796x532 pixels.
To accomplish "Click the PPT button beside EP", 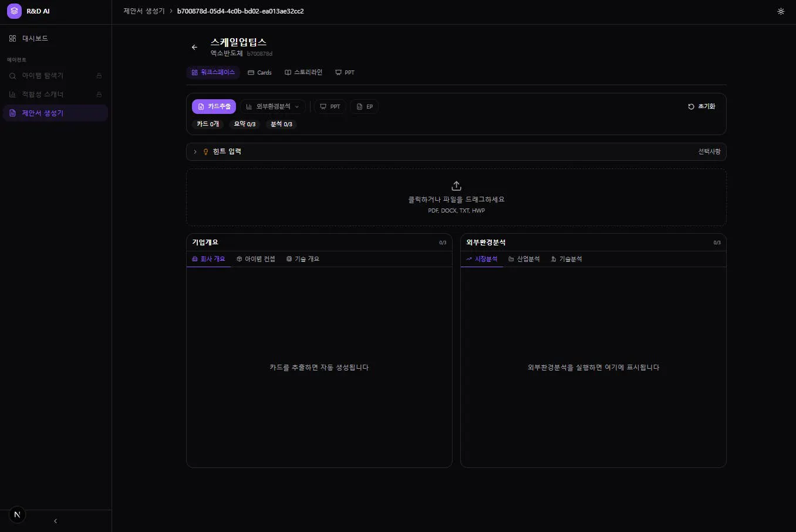I will [330, 106].
